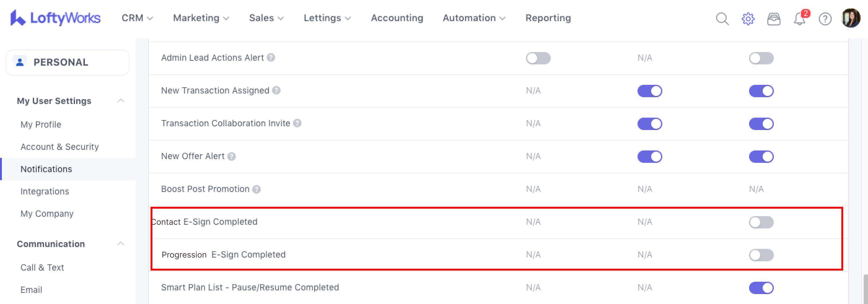
Task: Click the PERSONAL section button
Action: click(68, 62)
